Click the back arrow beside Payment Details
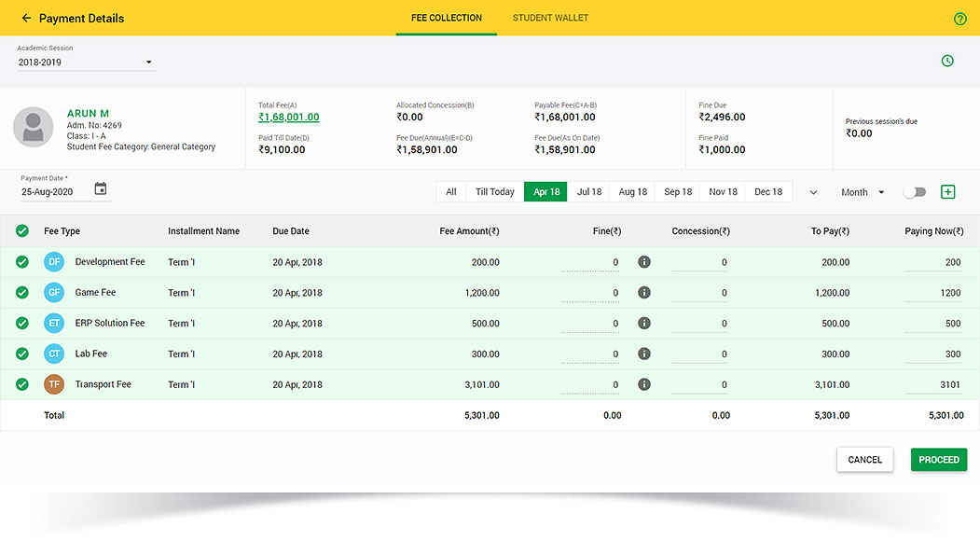 [26, 18]
